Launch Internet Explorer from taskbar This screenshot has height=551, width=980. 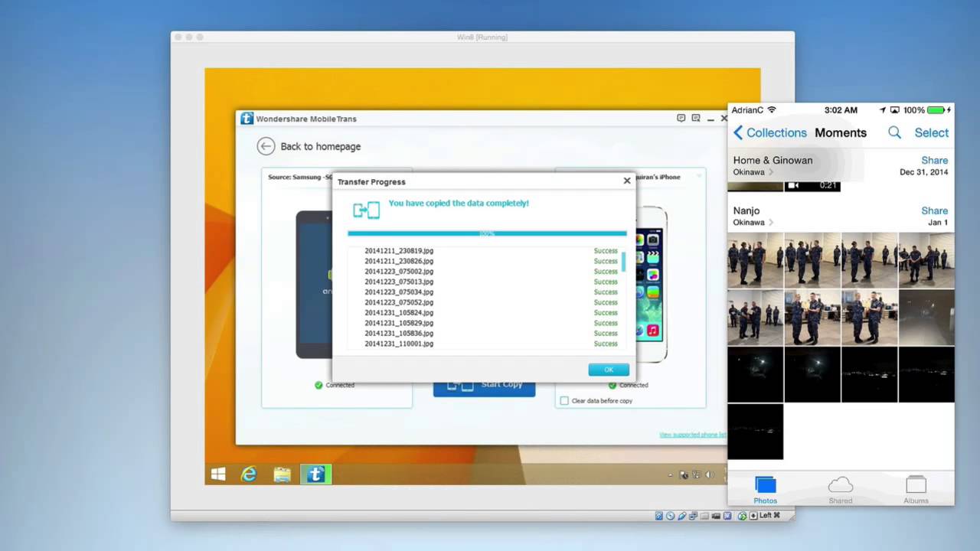tap(249, 474)
